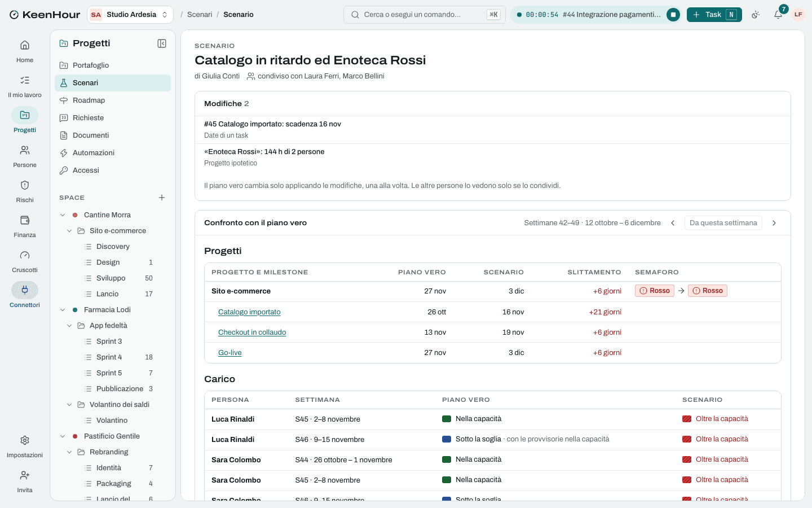Open Il mio lavoro section
The width and height of the screenshot is (812, 508).
25,86
